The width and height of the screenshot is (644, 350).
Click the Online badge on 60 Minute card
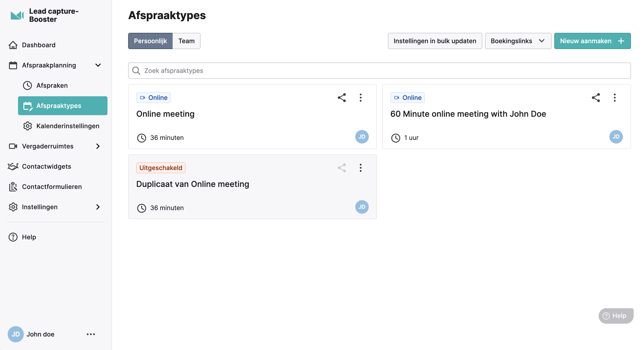click(407, 97)
